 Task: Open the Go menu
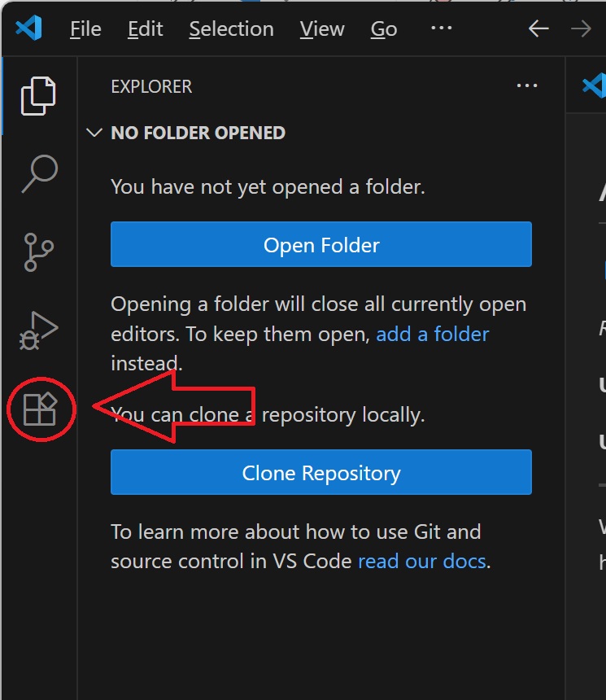tap(384, 29)
